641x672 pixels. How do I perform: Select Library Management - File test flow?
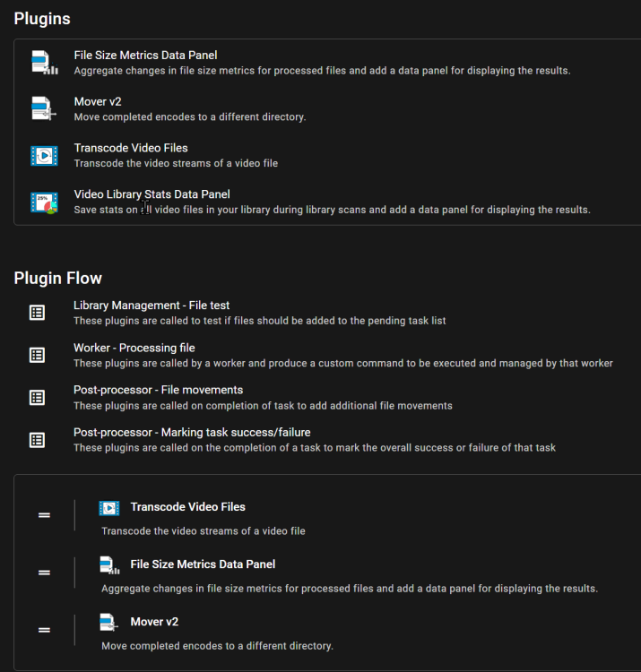pos(152,306)
